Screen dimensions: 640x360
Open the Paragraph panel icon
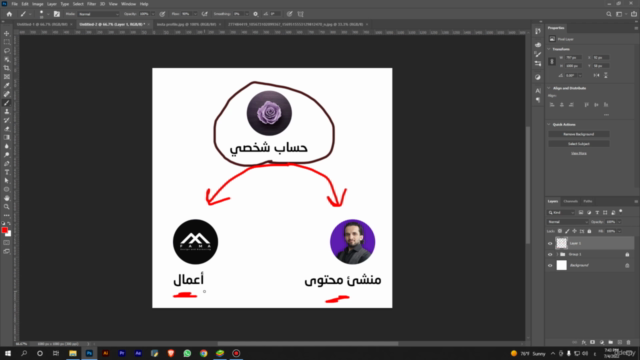tap(538, 100)
